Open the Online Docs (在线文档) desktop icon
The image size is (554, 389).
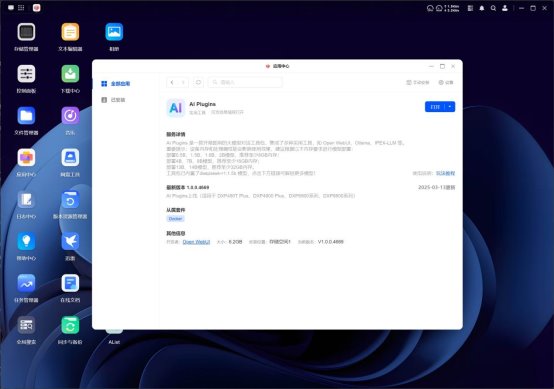click(70, 283)
